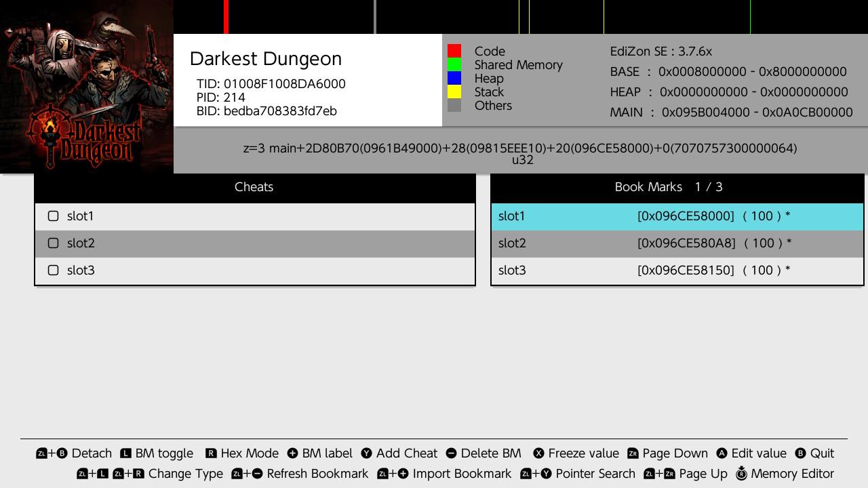
Task: Click the red marker in the memory map bar
Action: point(226,17)
